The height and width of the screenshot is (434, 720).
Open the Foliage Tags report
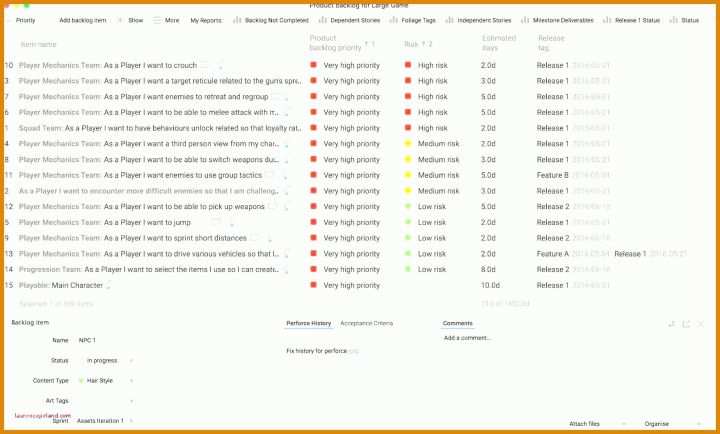coord(418,20)
